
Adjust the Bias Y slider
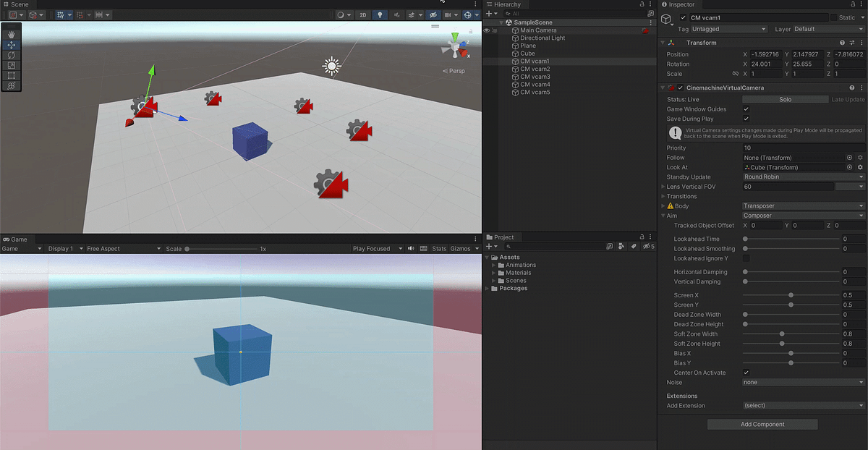(791, 363)
